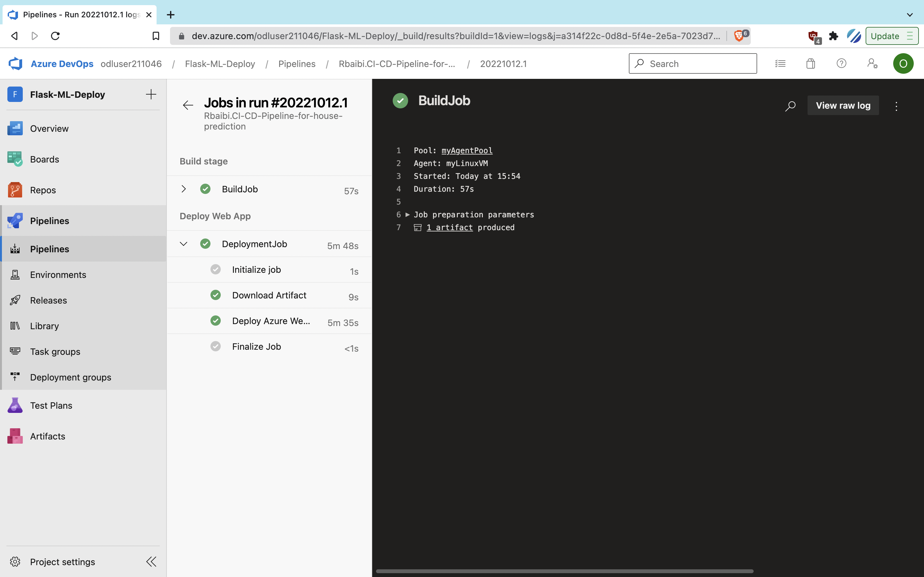Open the myAgentPool link
The height and width of the screenshot is (577, 924).
[466, 150]
